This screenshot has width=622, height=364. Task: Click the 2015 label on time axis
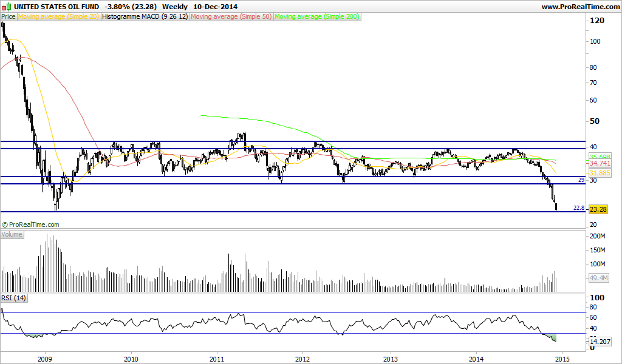point(562,359)
